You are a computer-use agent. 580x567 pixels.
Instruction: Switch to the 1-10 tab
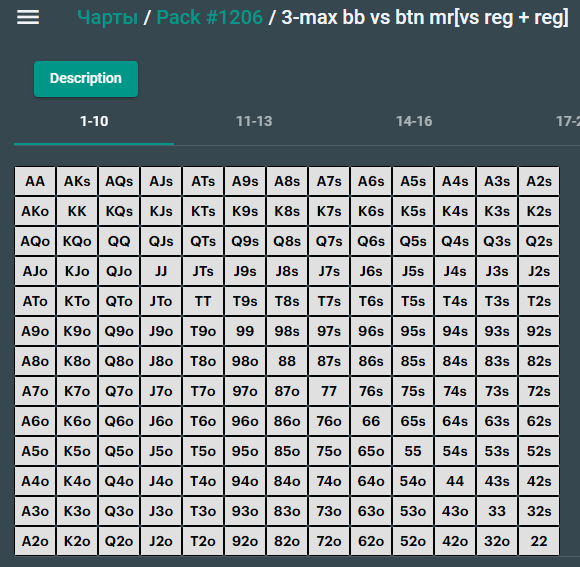[x=94, y=121]
